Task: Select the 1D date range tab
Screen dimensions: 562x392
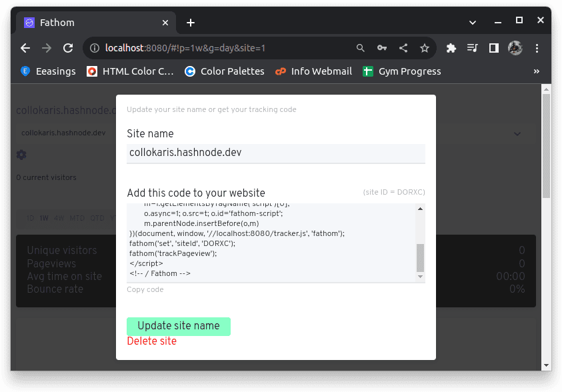Action: 31,218
